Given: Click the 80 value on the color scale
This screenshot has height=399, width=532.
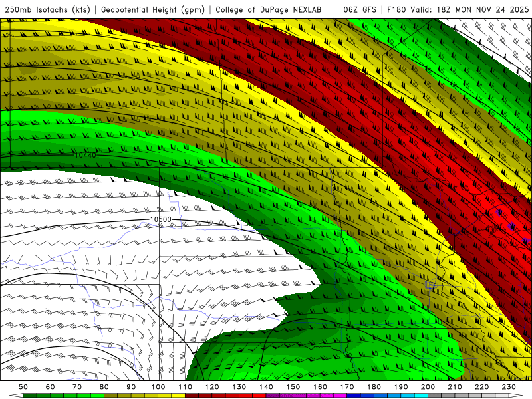Looking at the screenshot, I should click(x=104, y=387).
